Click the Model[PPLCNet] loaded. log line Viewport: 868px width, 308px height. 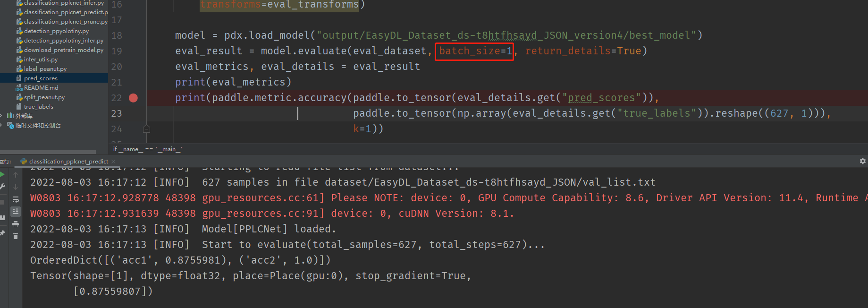pyautogui.click(x=183, y=229)
